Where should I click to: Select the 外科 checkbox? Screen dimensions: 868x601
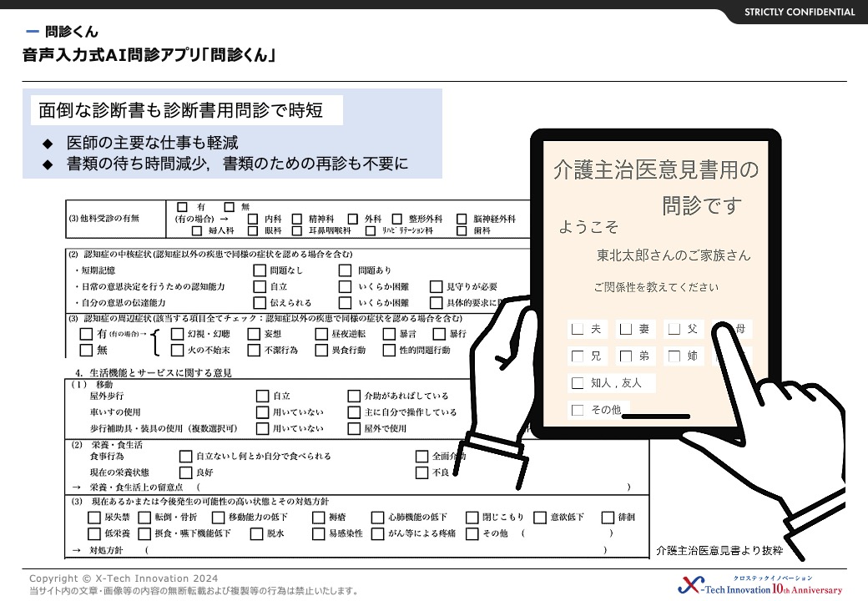click(x=352, y=220)
